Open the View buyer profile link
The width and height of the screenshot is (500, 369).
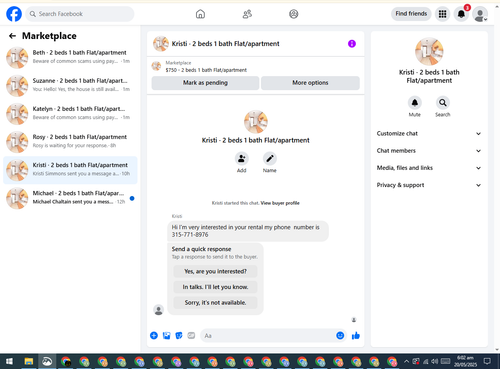click(280, 203)
